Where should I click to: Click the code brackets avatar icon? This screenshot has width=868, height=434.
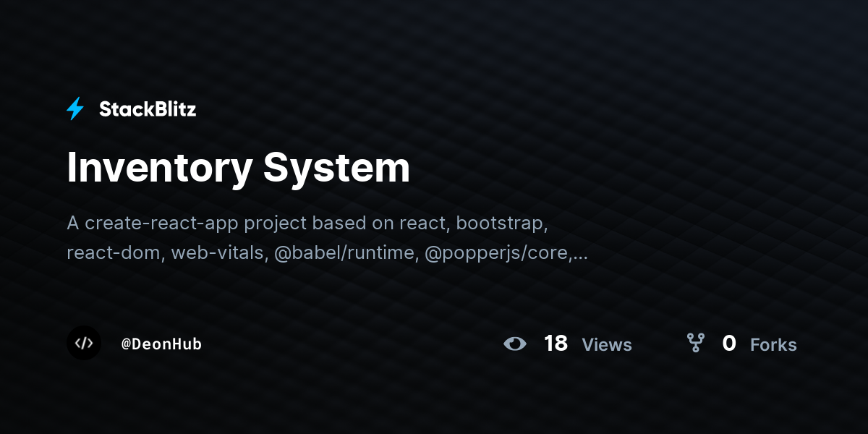click(x=84, y=343)
